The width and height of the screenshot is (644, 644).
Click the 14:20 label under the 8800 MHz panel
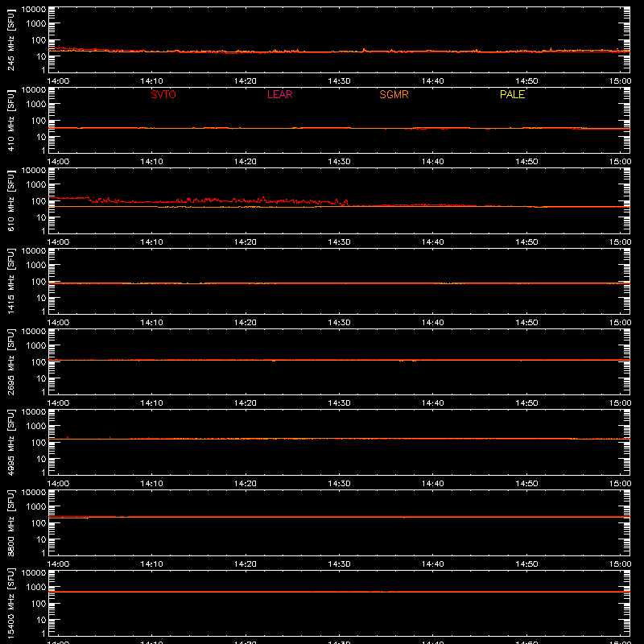click(246, 564)
